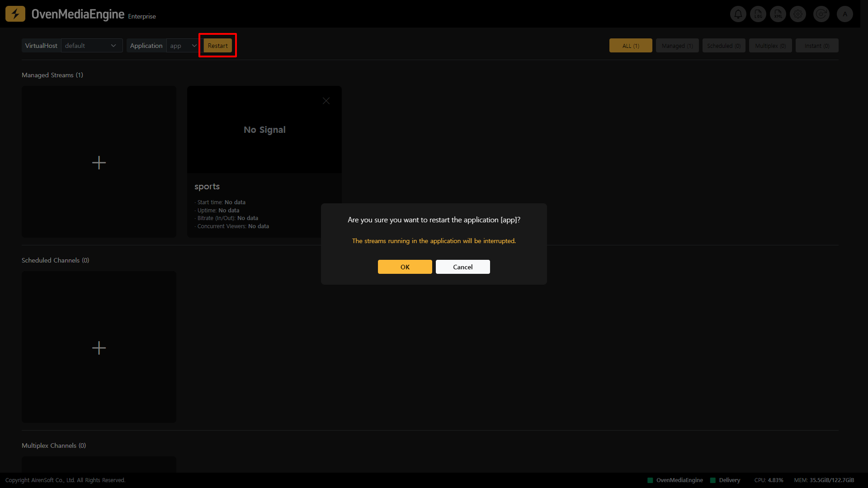Expand the VirtualHost default dropdown
Image resolution: width=868 pixels, height=488 pixels.
[91, 46]
